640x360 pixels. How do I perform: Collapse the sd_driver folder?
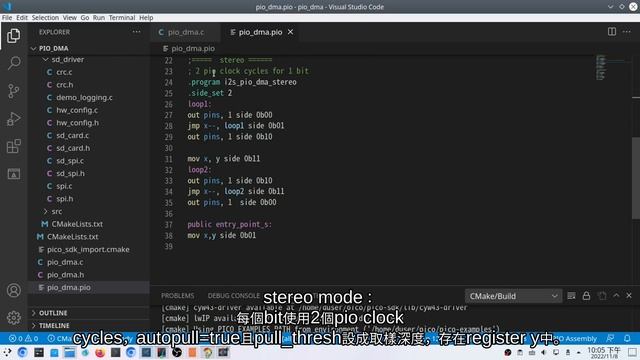tap(67, 60)
